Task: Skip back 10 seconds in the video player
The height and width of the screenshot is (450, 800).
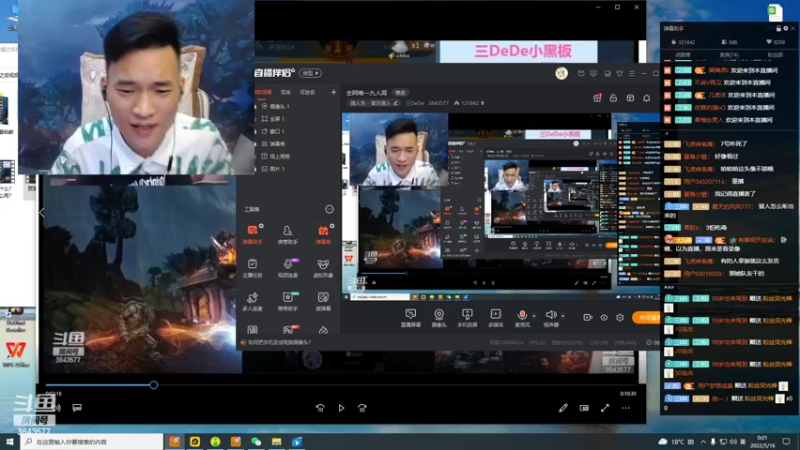Action: (x=320, y=408)
